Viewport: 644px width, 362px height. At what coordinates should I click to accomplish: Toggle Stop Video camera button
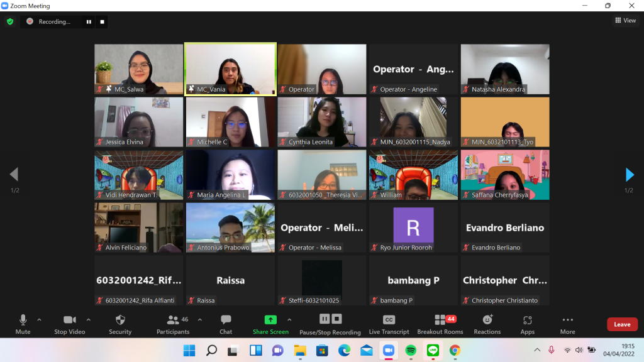coord(69,320)
